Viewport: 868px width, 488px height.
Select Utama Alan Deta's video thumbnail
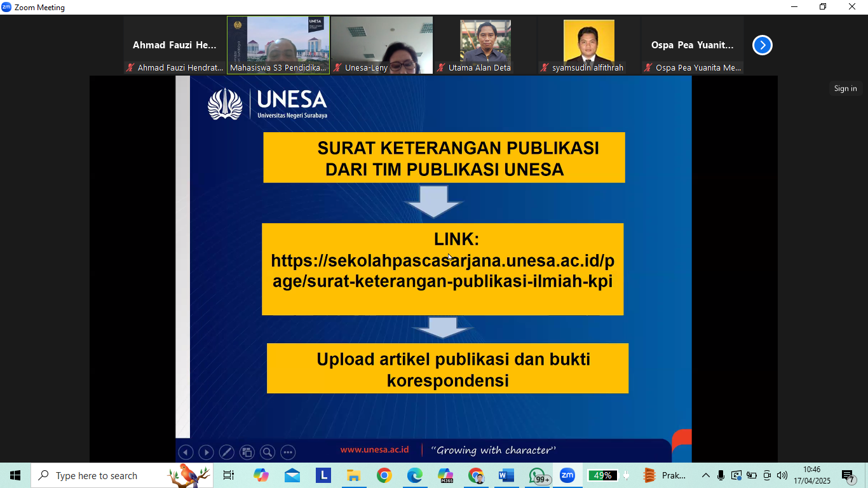[x=485, y=45]
